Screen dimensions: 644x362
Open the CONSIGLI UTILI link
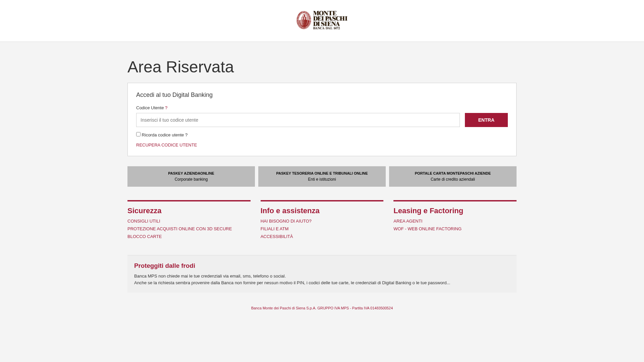[x=144, y=221]
